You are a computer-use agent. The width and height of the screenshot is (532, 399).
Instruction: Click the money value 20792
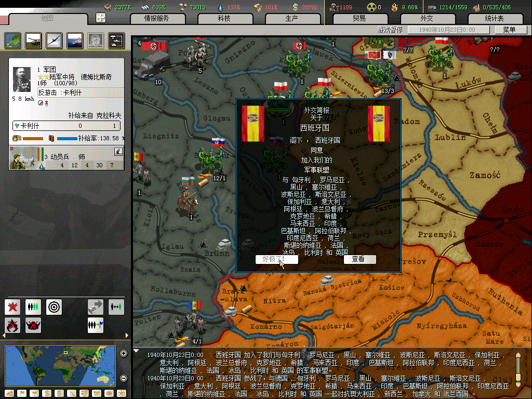click(x=310, y=7)
